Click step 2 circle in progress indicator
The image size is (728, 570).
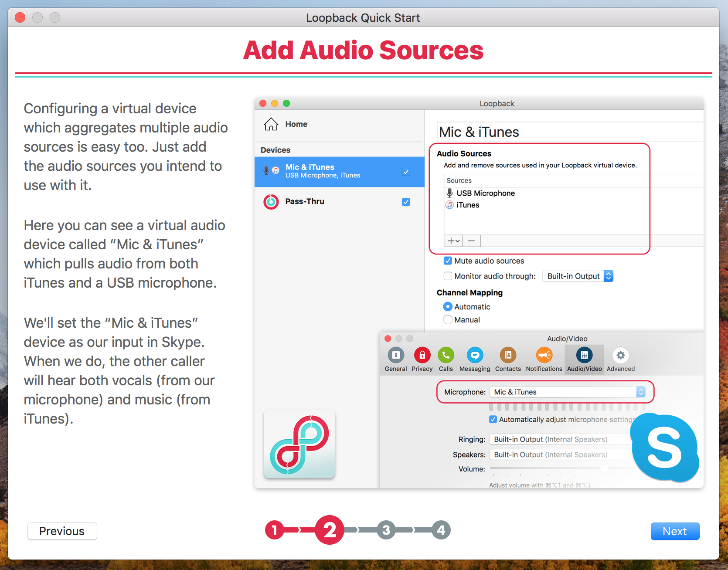click(330, 530)
